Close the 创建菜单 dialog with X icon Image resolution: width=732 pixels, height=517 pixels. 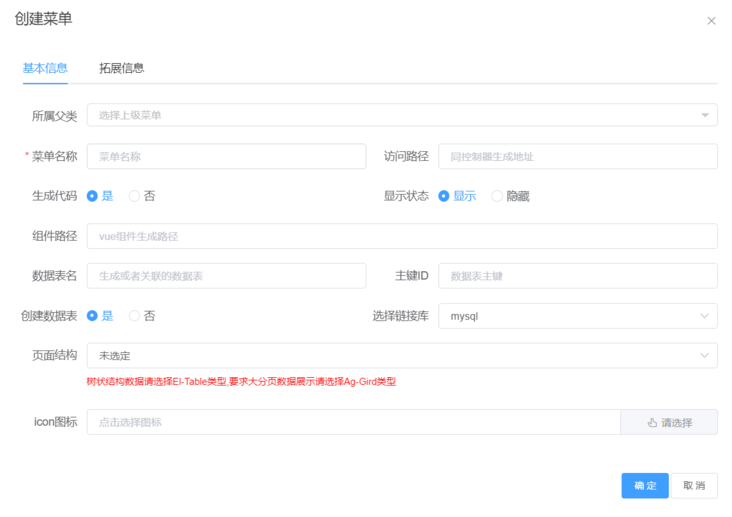pyautogui.click(x=711, y=21)
